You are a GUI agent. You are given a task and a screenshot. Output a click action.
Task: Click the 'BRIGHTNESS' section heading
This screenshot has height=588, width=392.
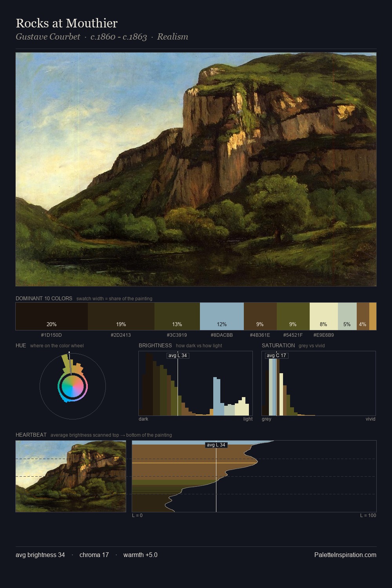pos(155,345)
